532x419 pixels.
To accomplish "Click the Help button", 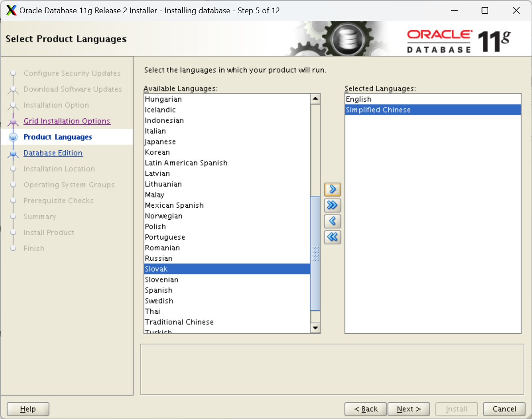I will click(28, 409).
